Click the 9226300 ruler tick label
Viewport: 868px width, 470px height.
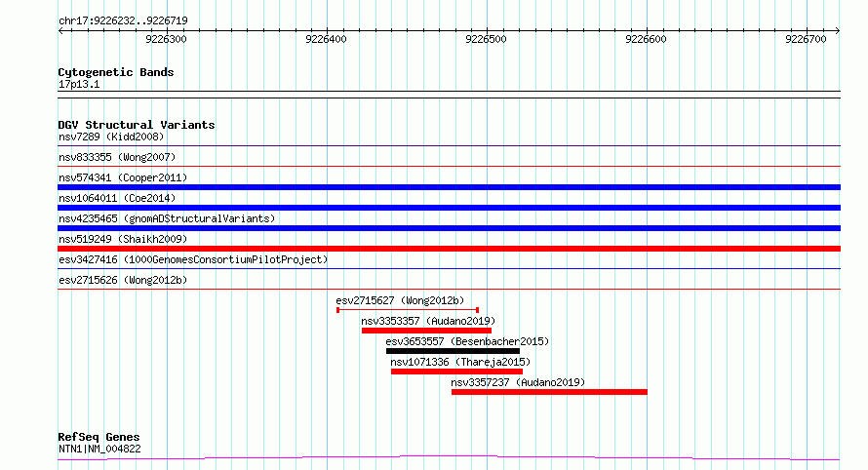coord(166,39)
